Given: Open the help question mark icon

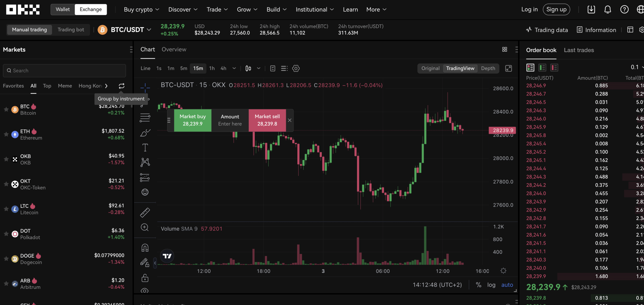Looking at the screenshot, I should [x=624, y=10].
